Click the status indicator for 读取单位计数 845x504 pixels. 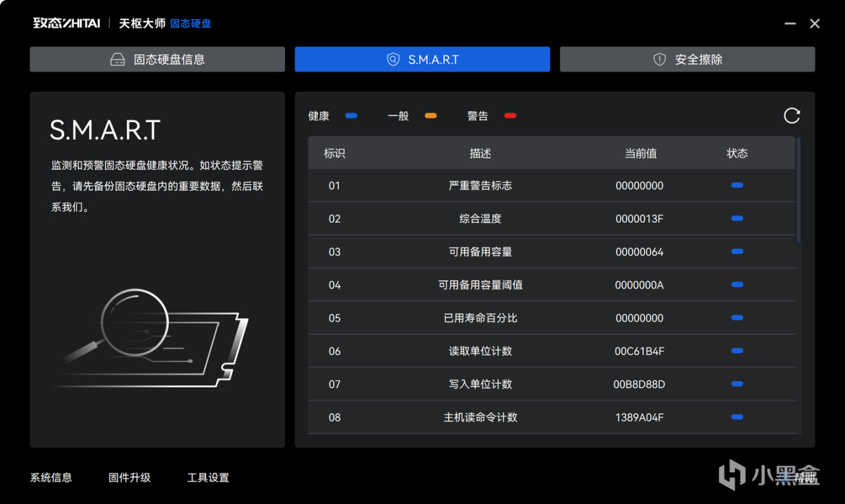[x=737, y=351]
